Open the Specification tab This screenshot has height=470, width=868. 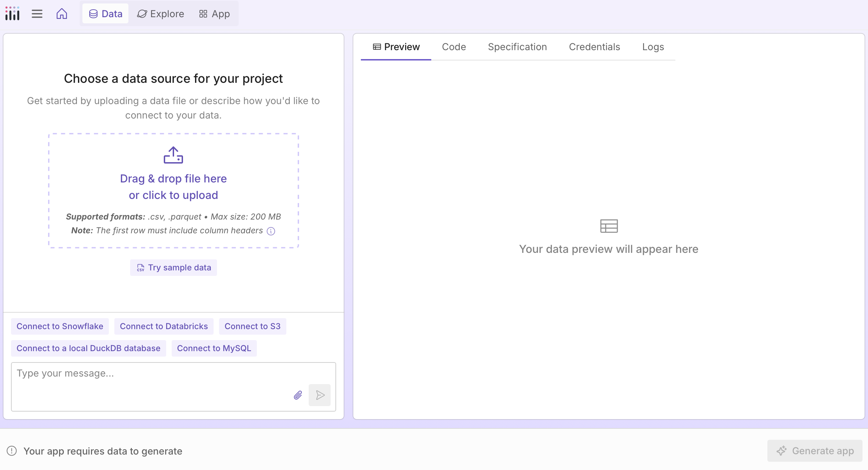pos(517,47)
